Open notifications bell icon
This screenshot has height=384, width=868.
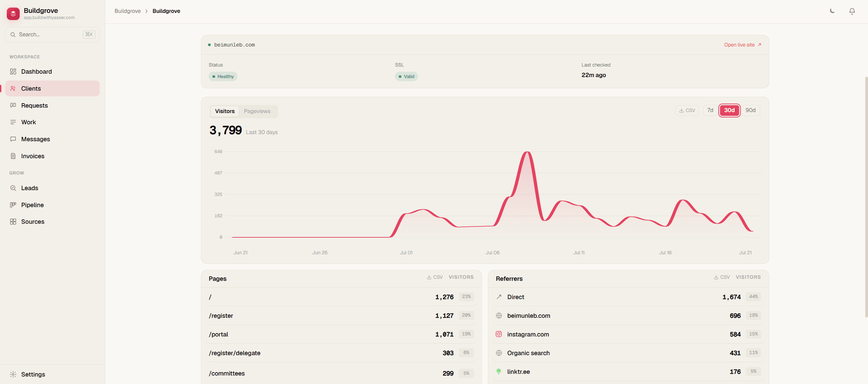[852, 11]
